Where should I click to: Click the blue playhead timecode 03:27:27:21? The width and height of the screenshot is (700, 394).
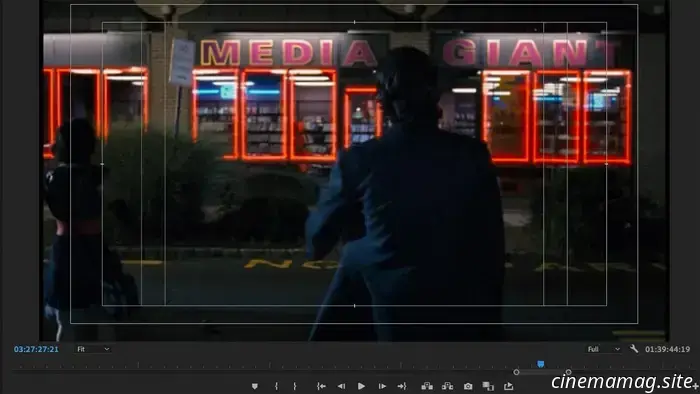point(36,349)
